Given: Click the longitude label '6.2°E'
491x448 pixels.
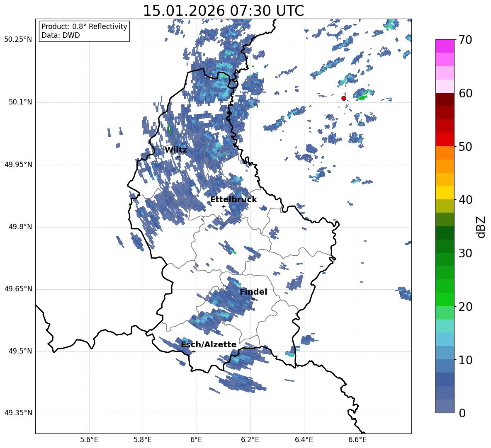Looking at the screenshot, I should [250, 440].
